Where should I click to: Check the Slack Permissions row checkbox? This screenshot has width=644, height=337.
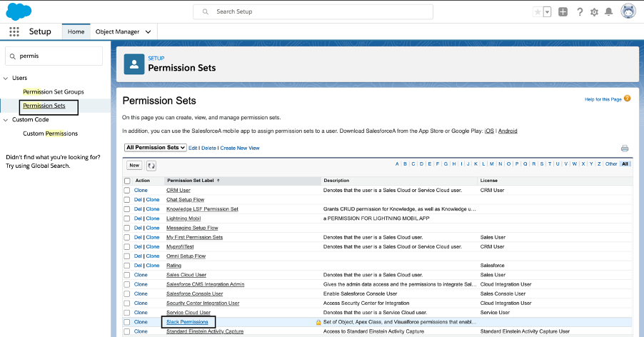click(x=127, y=322)
